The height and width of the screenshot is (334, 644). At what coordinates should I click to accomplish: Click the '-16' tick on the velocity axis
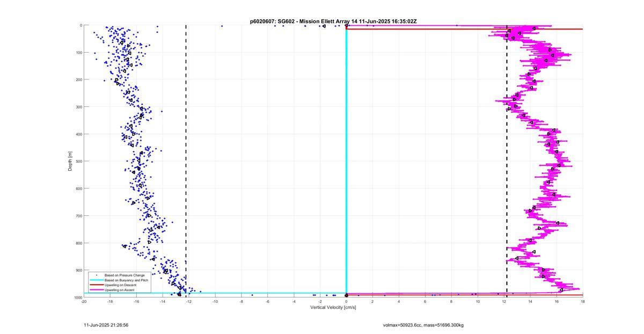[136, 301]
